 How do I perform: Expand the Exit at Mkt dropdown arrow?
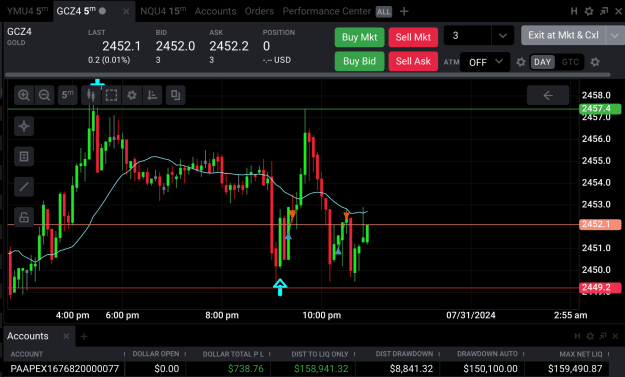pos(615,35)
